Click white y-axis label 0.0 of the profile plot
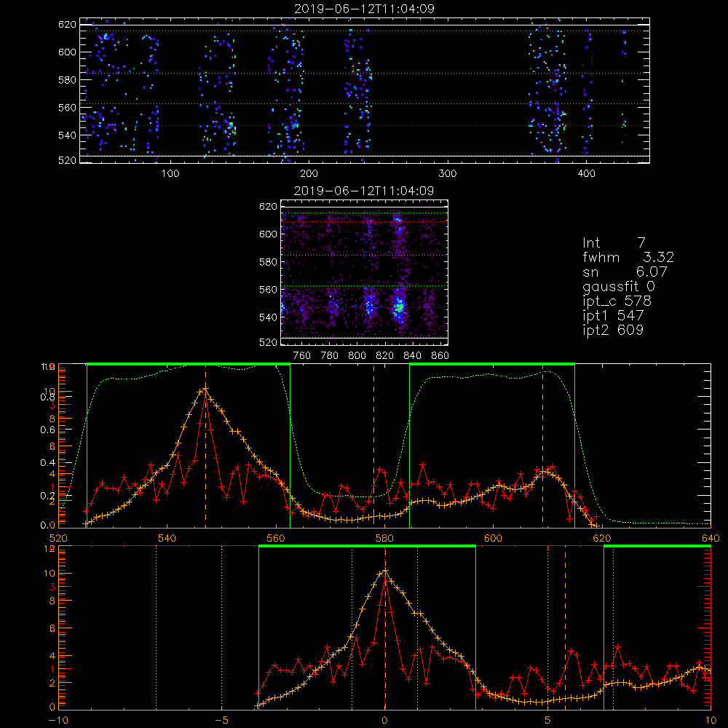 (47, 525)
